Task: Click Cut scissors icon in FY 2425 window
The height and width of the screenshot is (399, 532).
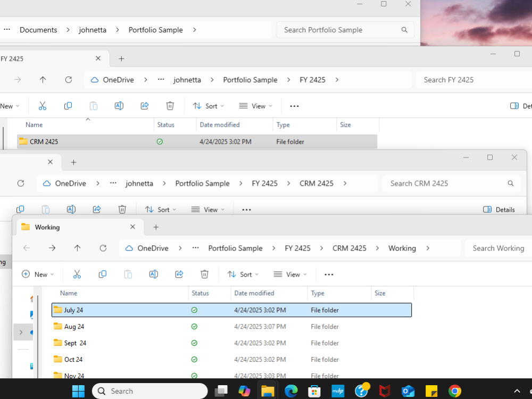Action: (43, 106)
